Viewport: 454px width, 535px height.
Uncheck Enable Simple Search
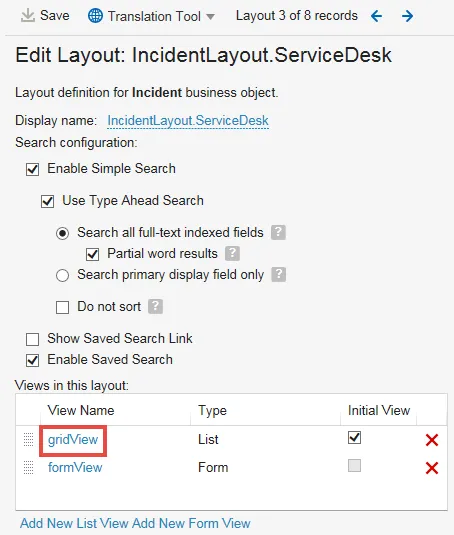[32, 169]
